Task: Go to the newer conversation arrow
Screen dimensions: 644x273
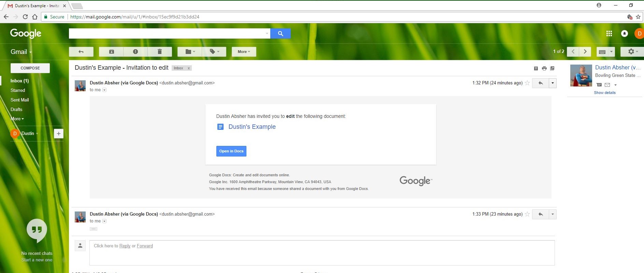Action: click(573, 52)
